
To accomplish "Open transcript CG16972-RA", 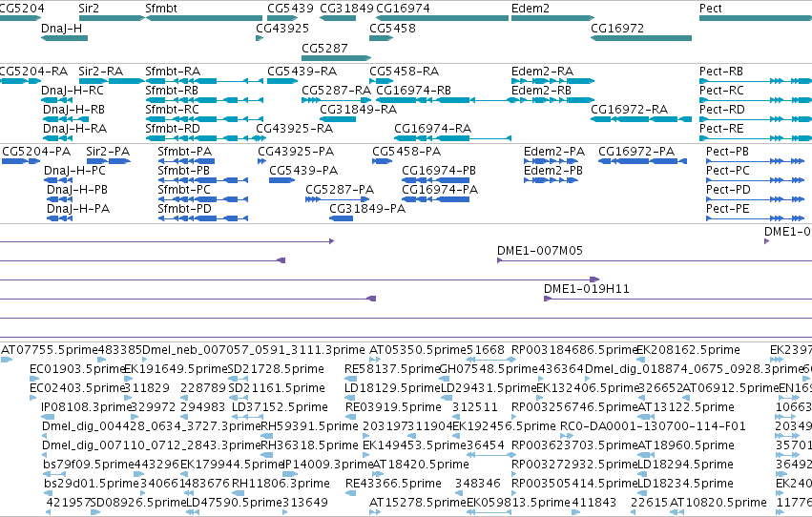I will tap(629, 110).
